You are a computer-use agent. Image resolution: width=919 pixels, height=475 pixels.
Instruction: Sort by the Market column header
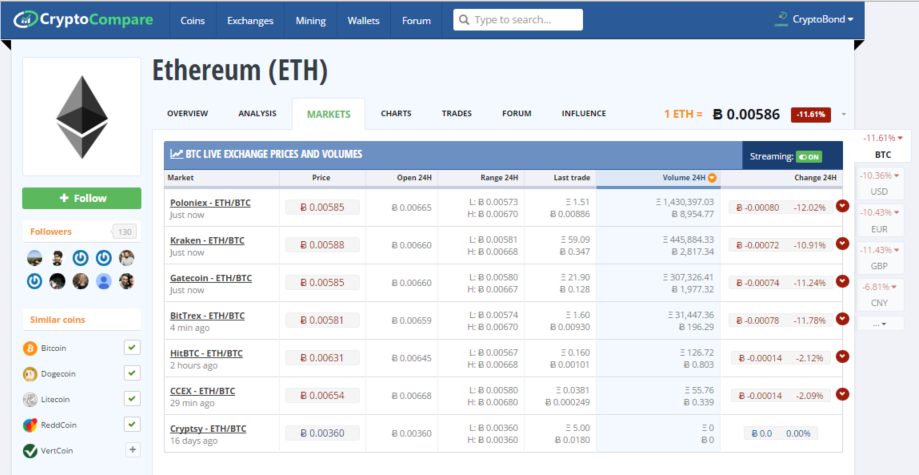tap(181, 178)
